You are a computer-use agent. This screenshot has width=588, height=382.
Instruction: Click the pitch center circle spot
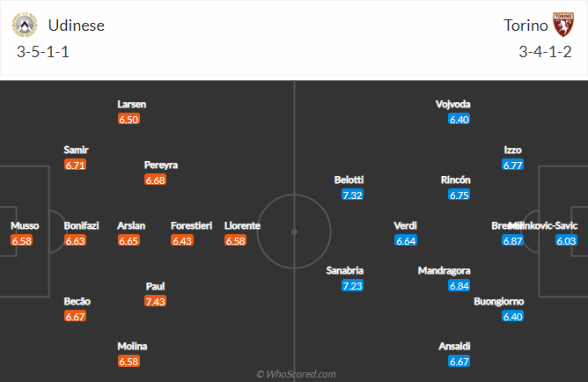click(x=294, y=231)
